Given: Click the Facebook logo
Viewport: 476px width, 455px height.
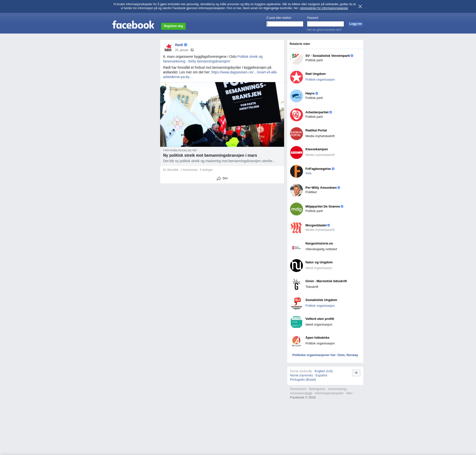Looking at the screenshot, I should point(133,25).
